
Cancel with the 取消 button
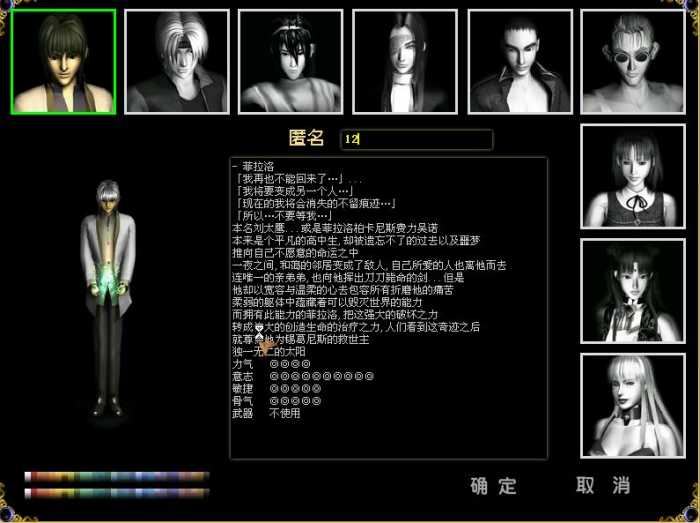click(x=603, y=485)
